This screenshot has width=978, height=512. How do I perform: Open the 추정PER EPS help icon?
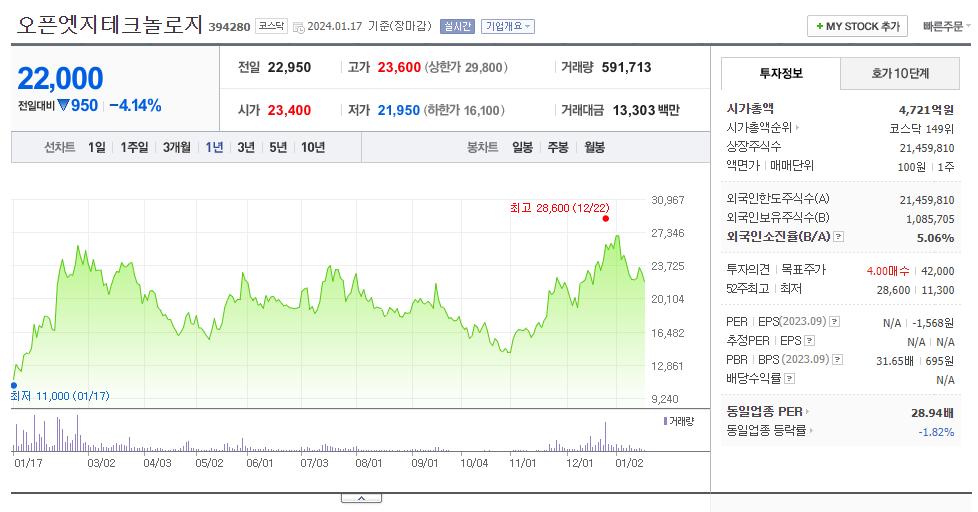pyautogui.click(x=810, y=341)
